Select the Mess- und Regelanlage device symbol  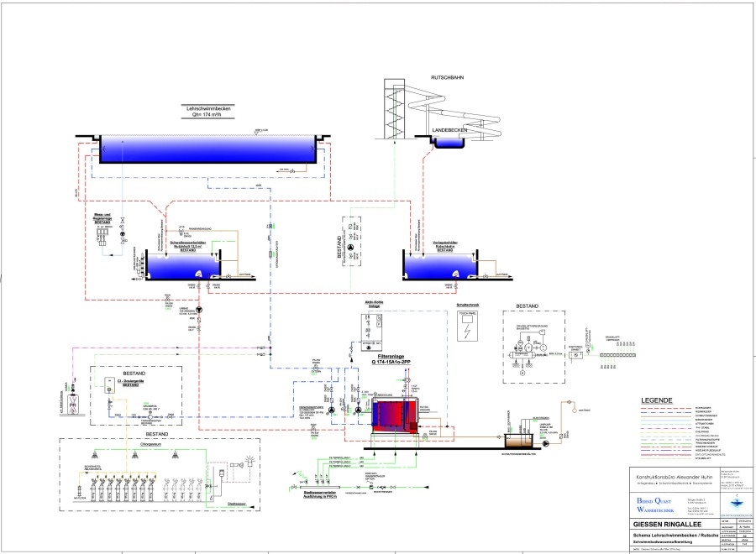(x=102, y=237)
